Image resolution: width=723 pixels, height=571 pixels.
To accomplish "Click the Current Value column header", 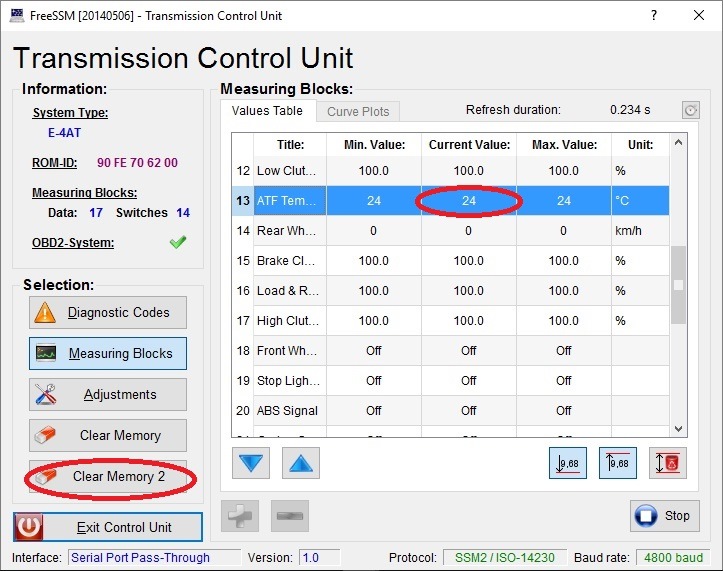I will [469, 145].
